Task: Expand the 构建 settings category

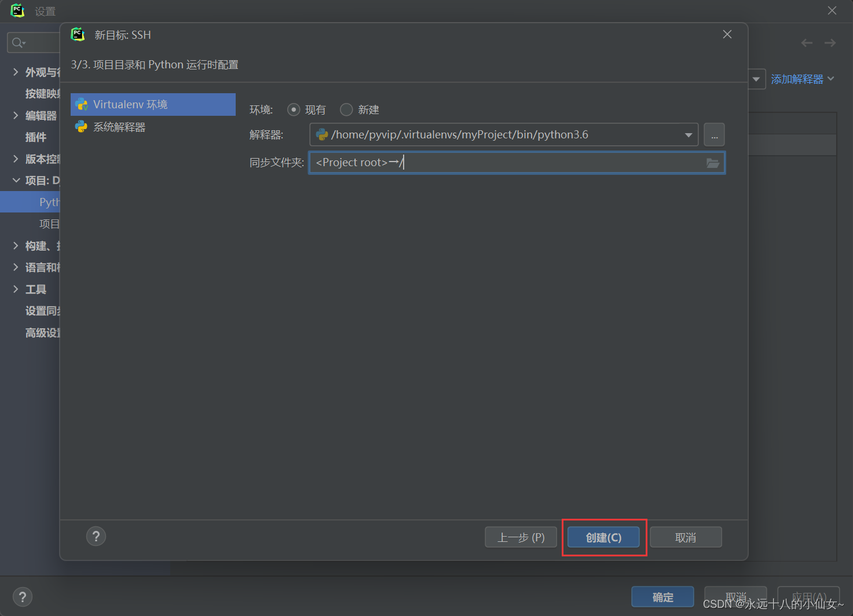Action: click(x=16, y=245)
